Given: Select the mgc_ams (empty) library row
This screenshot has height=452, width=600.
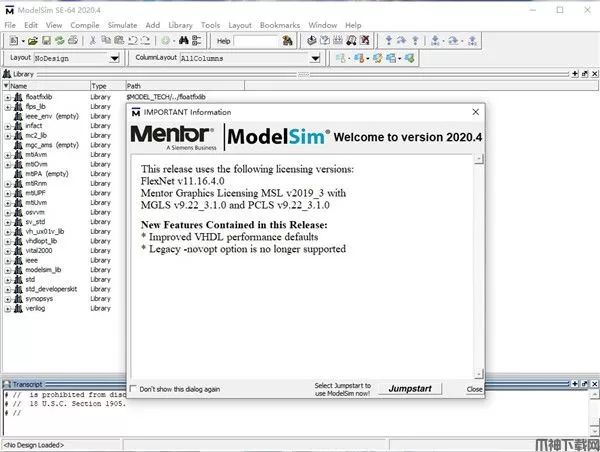Looking at the screenshot, I should (52, 145).
